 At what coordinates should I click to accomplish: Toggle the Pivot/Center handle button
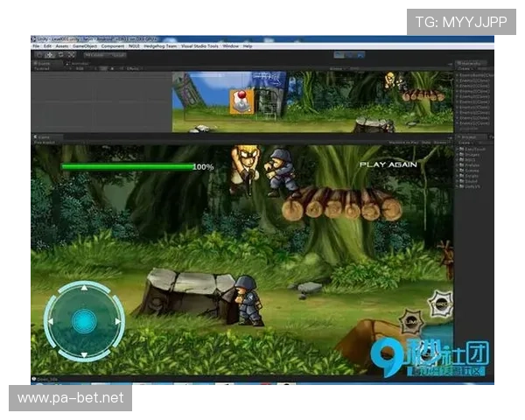(94, 55)
